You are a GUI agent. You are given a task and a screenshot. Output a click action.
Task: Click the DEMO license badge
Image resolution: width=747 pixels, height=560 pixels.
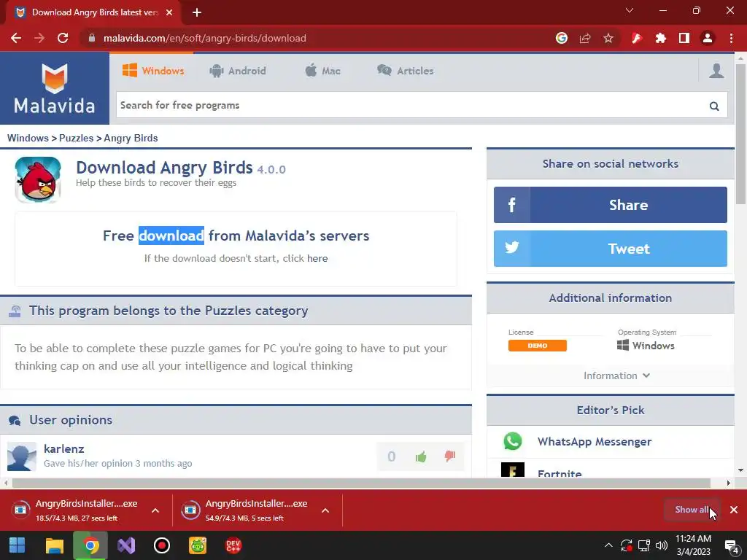[x=538, y=346]
